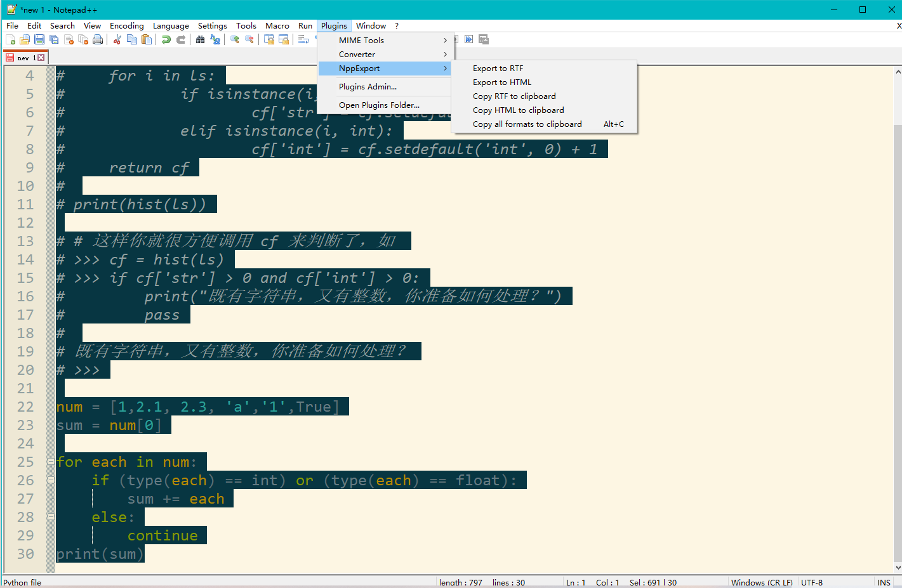Open the Encoding menu
This screenshot has width=902, height=588.
(x=127, y=26)
